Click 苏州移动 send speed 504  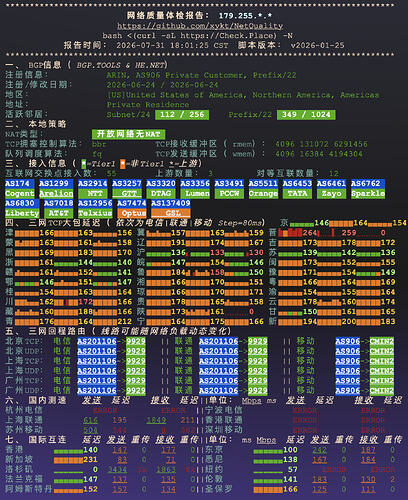90,430
